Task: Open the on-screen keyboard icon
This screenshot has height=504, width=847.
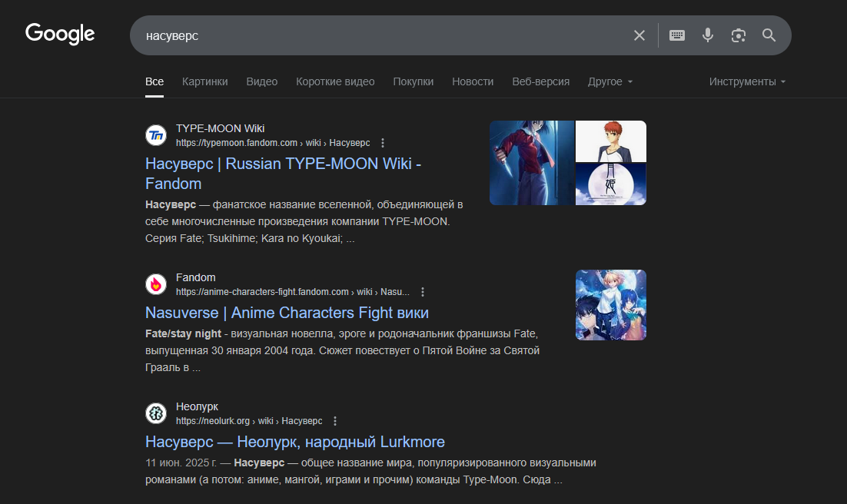Action: click(677, 35)
